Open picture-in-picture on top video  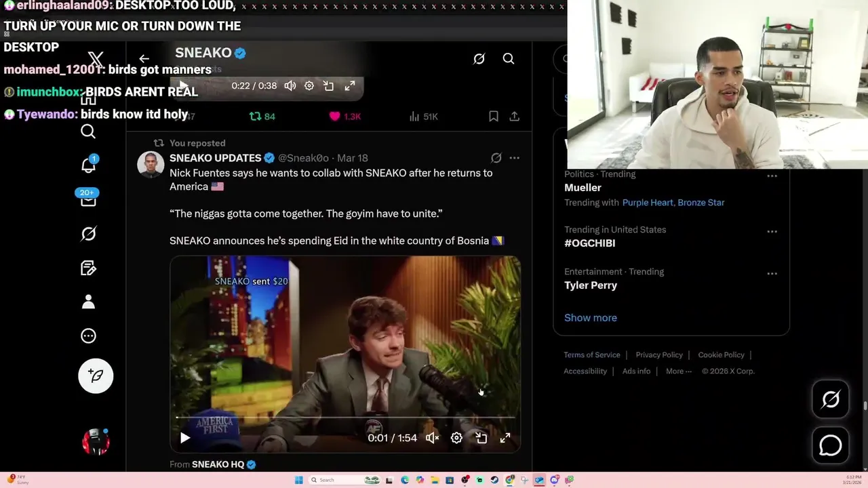click(329, 86)
